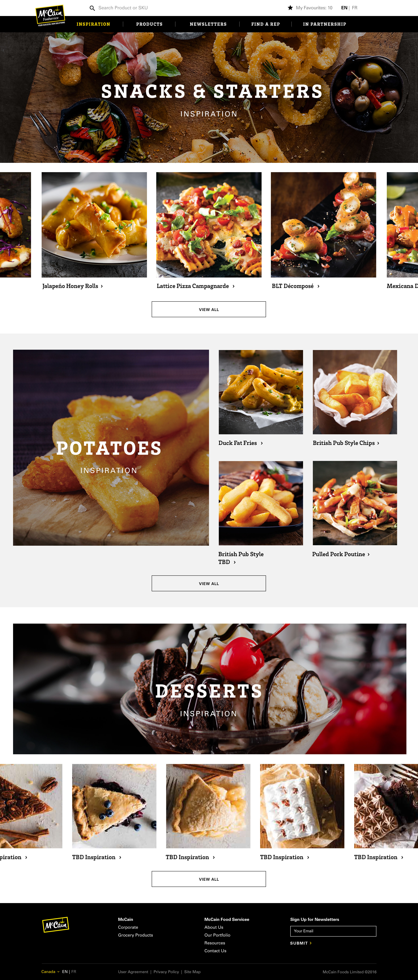Viewport: 418px width, 980px height.
Task: Click View All under Desserts carousel
Action: [x=209, y=879]
